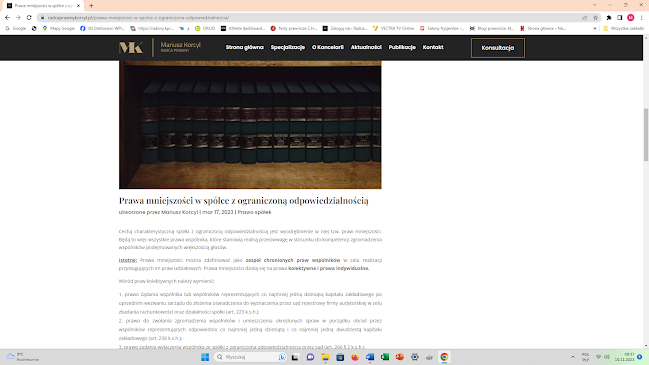
Task: Click the MK logo in site header
Action: pyautogui.click(x=131, y=48)
